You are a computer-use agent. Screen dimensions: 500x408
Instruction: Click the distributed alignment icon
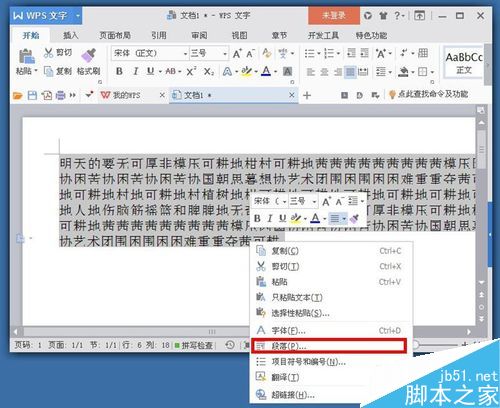pos(363,72)
